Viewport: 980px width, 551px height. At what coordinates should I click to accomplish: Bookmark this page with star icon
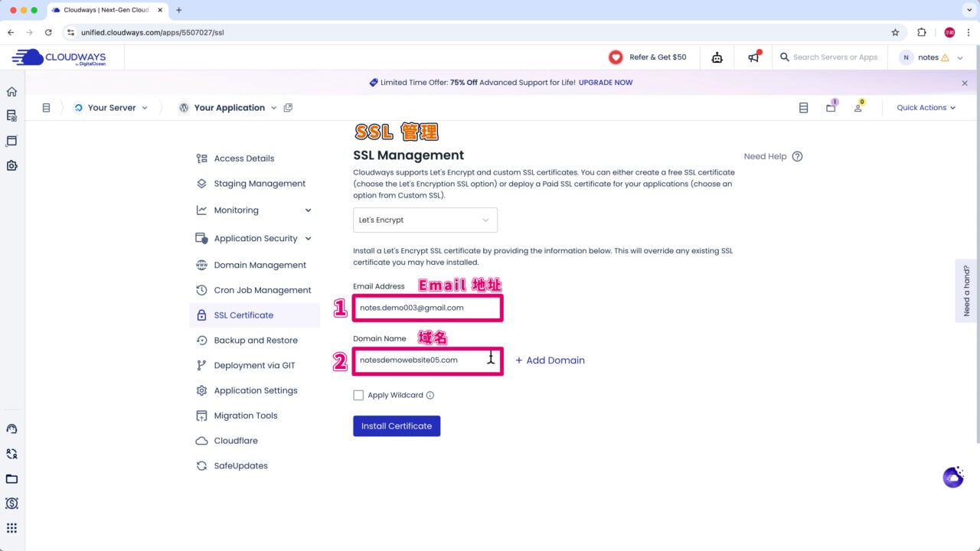[x=895, y=33]
